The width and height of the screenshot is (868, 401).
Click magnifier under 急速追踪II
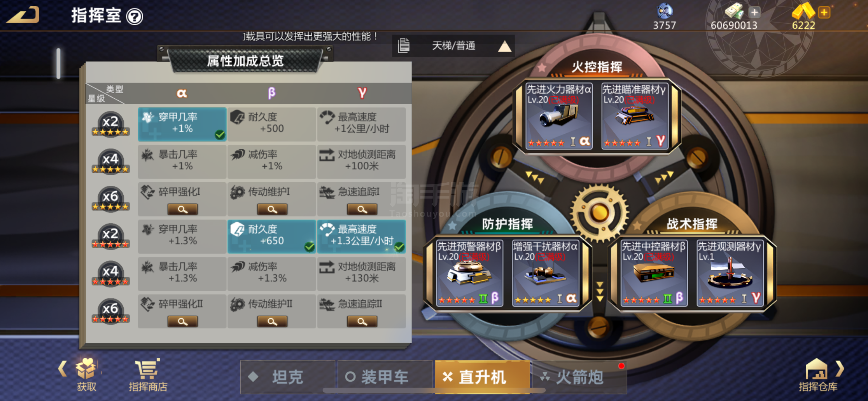point(362,321)
